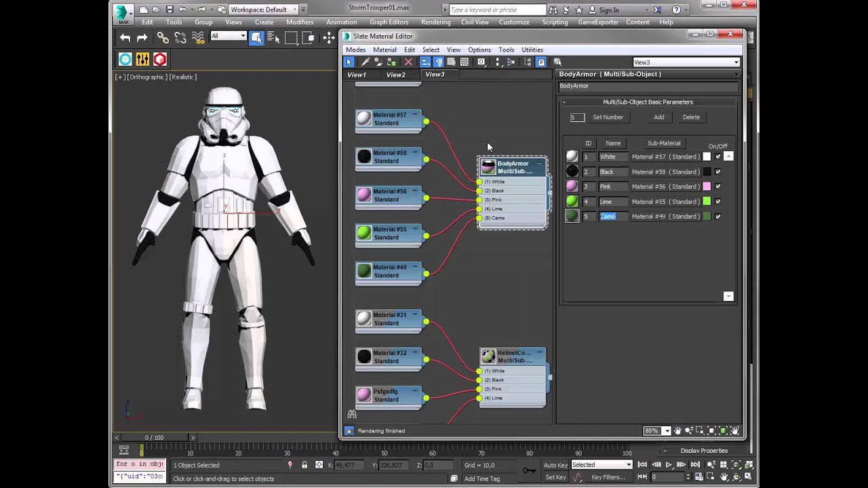Open the Rendering menu in main menubar

[435, 22]
